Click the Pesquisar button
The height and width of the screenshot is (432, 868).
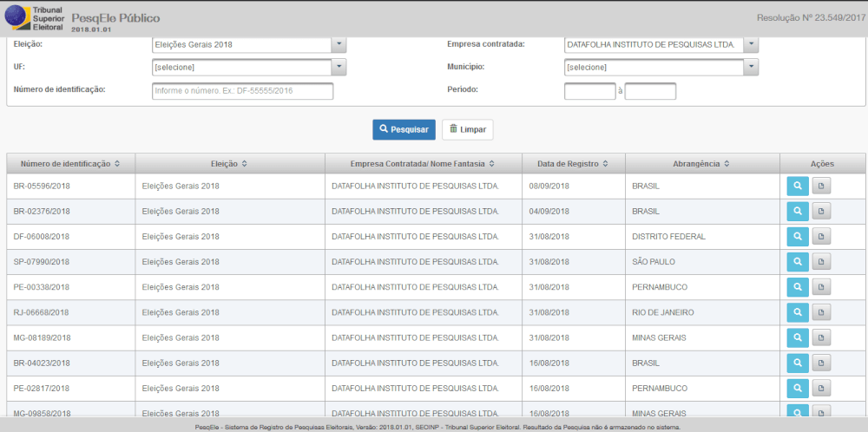[x=404, y=129]
